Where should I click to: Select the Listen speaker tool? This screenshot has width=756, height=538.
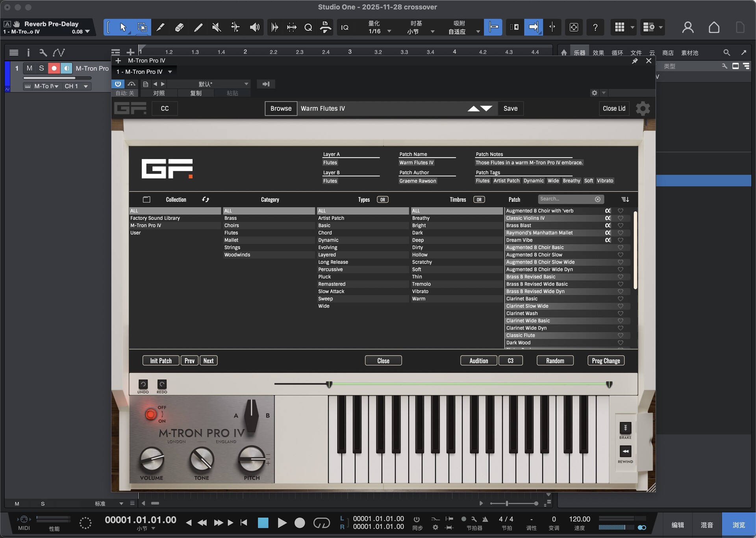point(254,27)
